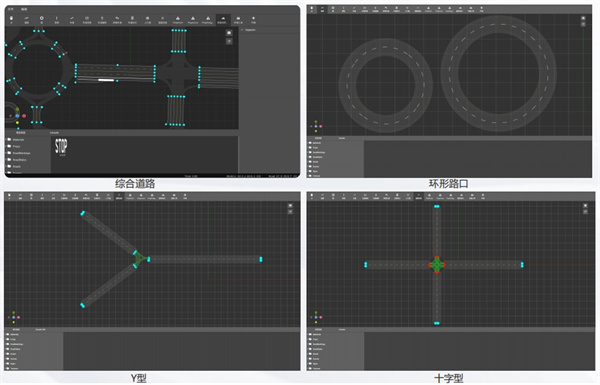
Task: Select the first toolbar tool in Y型 window
Action: pyautogui.click(x=9, y=196)
